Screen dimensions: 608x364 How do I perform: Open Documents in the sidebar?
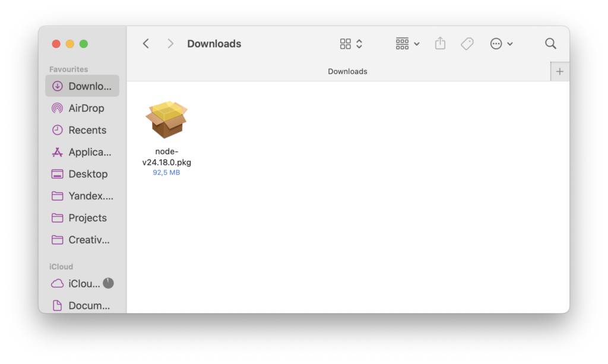(82, 305)
